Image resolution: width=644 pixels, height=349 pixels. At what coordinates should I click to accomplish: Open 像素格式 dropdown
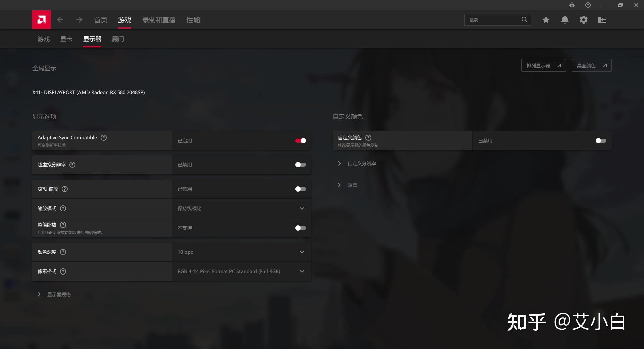pos(241,271)
